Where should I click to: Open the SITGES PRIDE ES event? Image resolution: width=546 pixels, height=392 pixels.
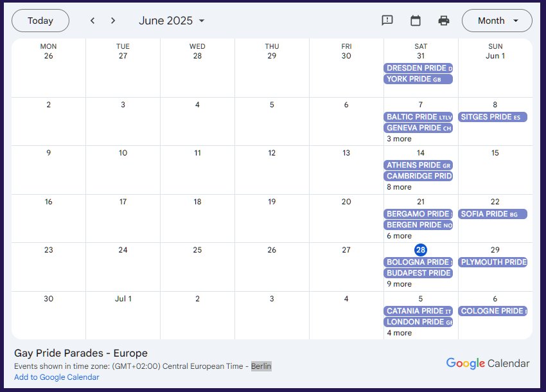(493, 117)
